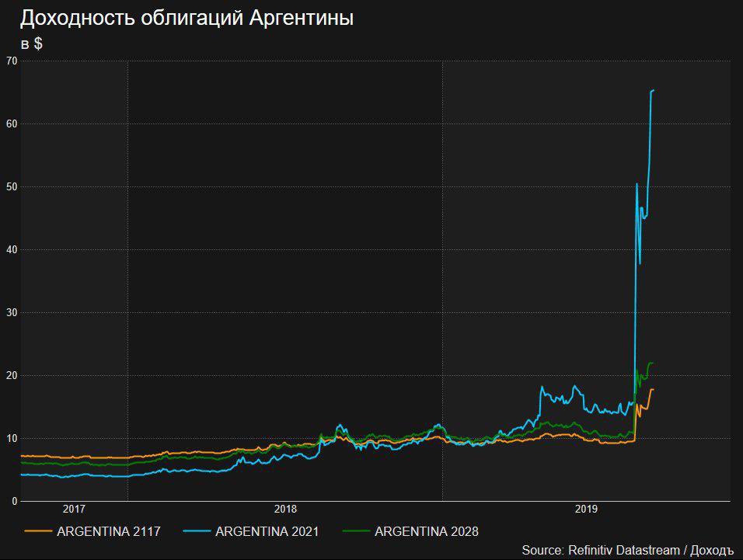Click the y-axis value 50

point(12,186)
